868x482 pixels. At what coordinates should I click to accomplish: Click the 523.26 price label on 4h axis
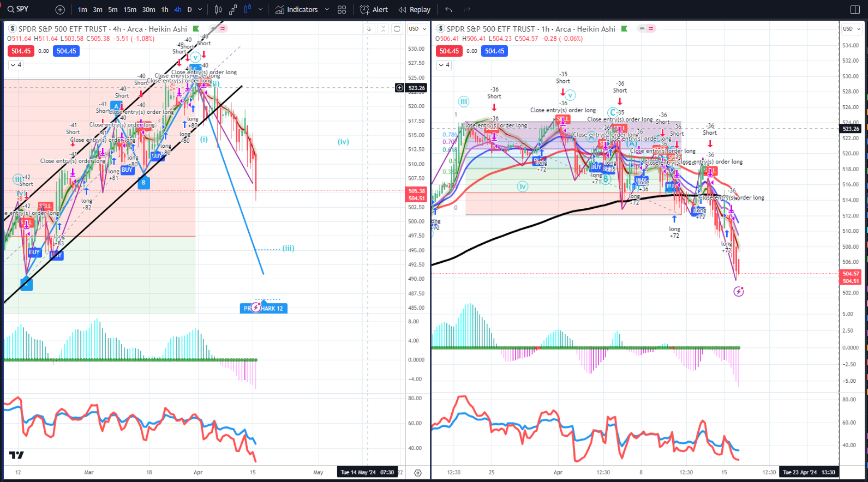coord(417,88)
